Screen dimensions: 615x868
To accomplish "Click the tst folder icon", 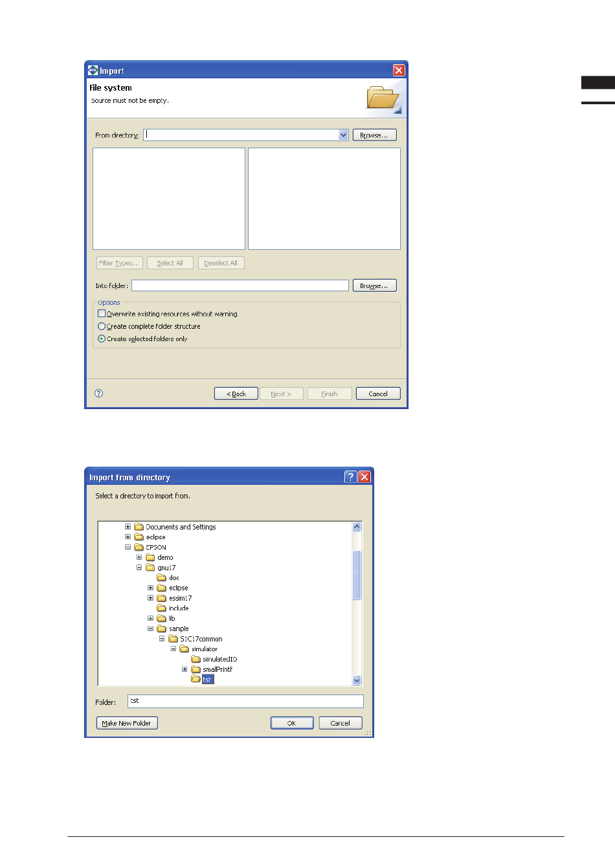I will (x=196, y=679).
